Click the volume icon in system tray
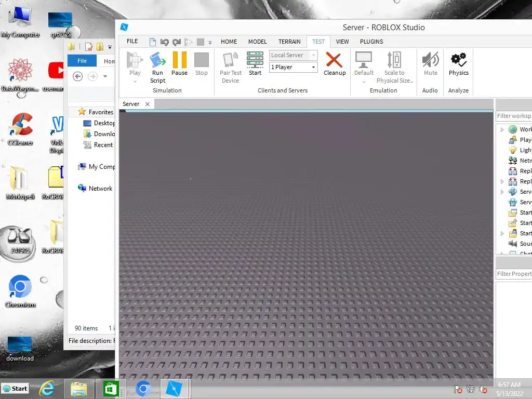Screen dimensions: 532x399 (483, 390)
